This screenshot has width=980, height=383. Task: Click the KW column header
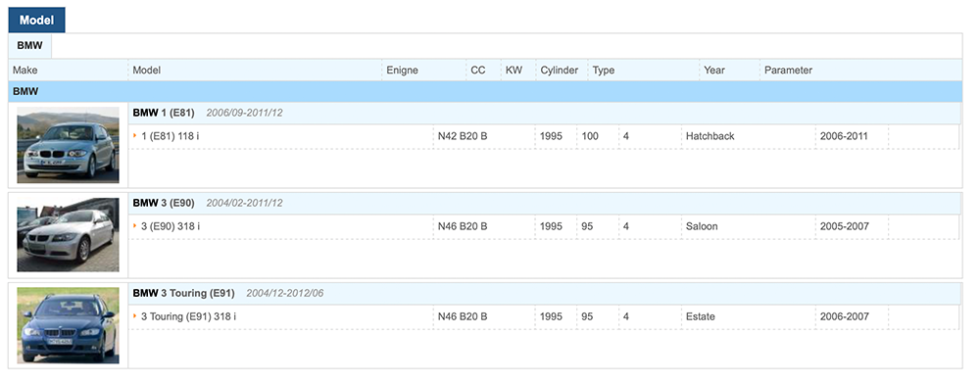tap(514, 70)
